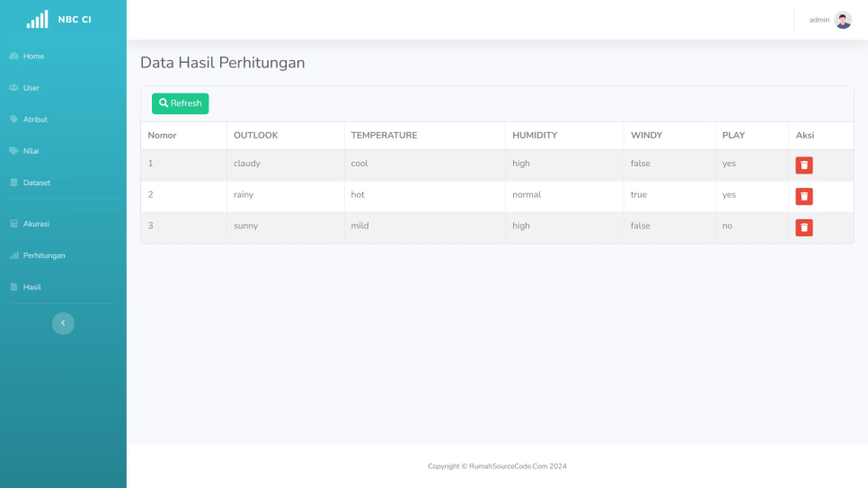
Task: Click the Dataset database icon
Action: tap(13, 182)
